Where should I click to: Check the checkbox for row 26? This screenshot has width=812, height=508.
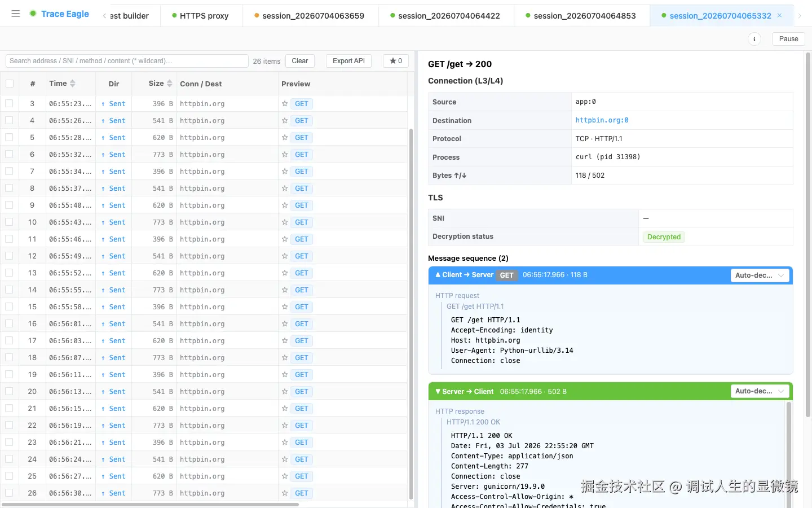point(10,493)
